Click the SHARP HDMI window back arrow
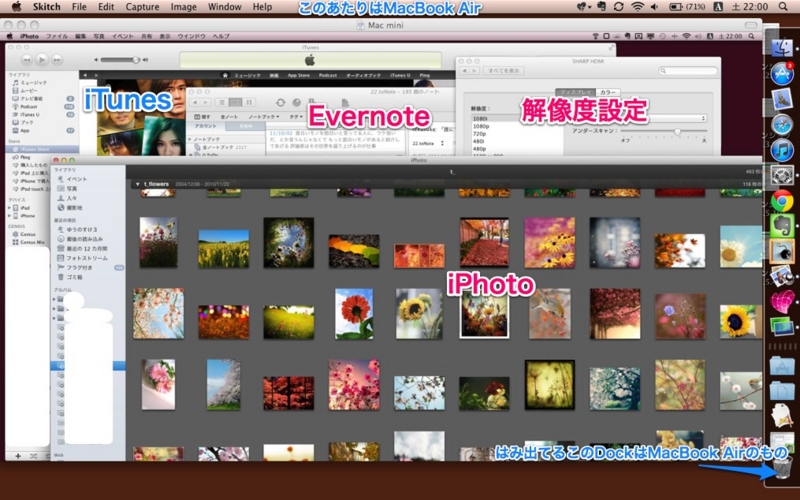Viewport: 800px width, 500px height. point(464,70)
